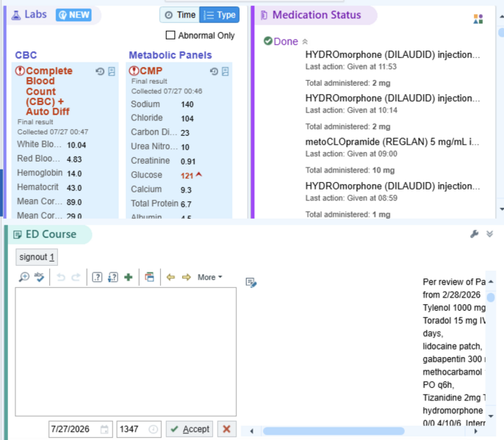
Task: Switch labs view to Time
Action: [x=180, y=15]
